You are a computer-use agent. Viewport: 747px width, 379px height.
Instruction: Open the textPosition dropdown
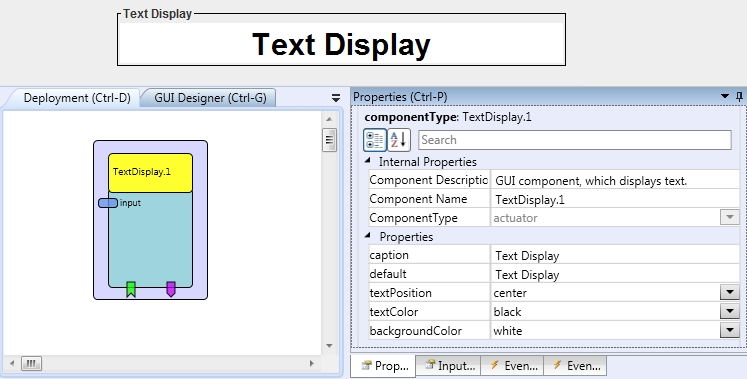tap(730, 292)
